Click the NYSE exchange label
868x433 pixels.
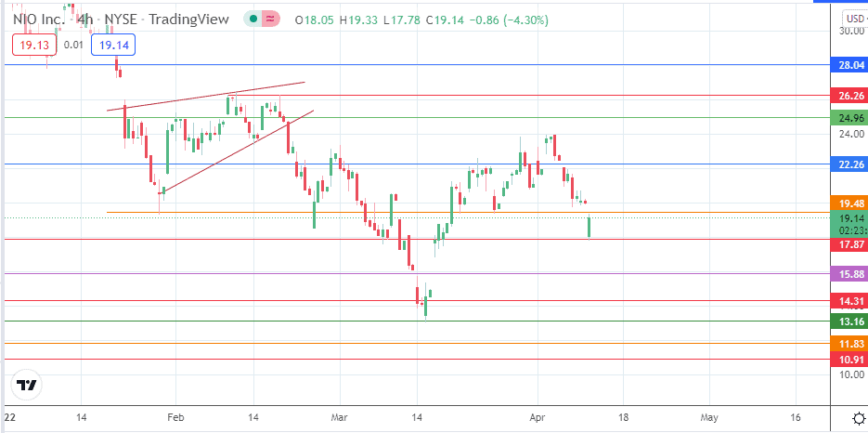point(123,20)
